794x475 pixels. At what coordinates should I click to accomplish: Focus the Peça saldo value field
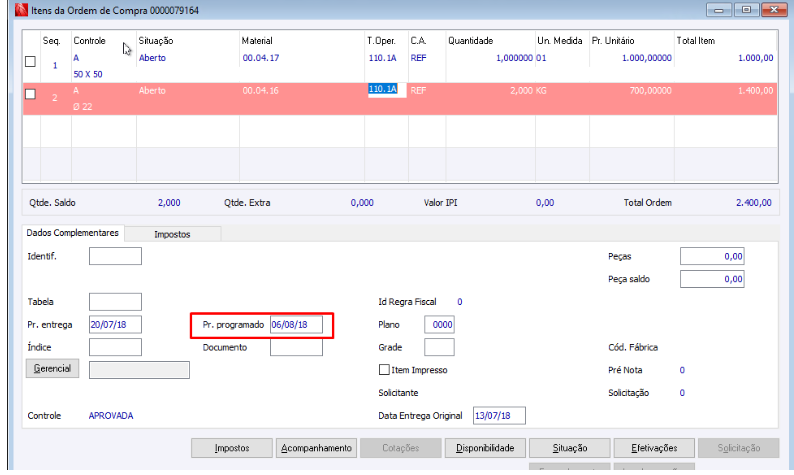[x=712, y=279]
